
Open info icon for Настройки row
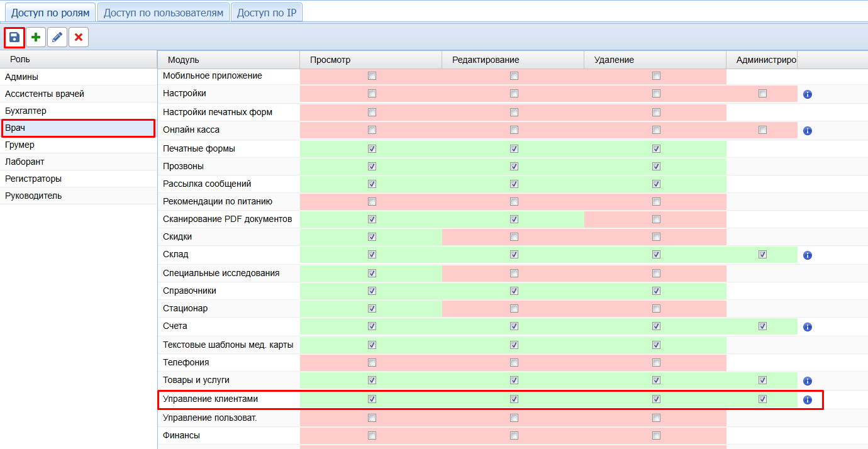pyautogui.click(x=808, y=94)
